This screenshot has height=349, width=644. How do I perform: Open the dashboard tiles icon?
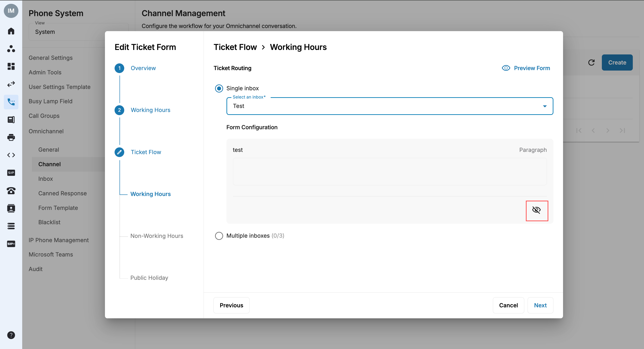11,66
